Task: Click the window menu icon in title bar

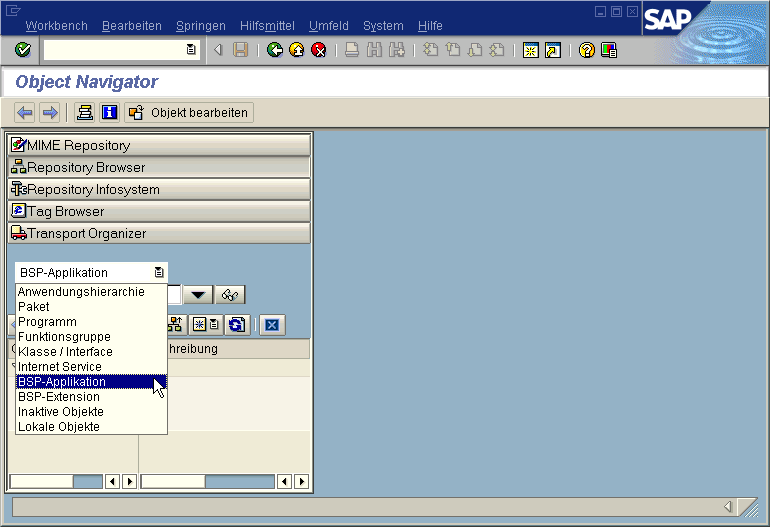Action: (x=13, y=10)
